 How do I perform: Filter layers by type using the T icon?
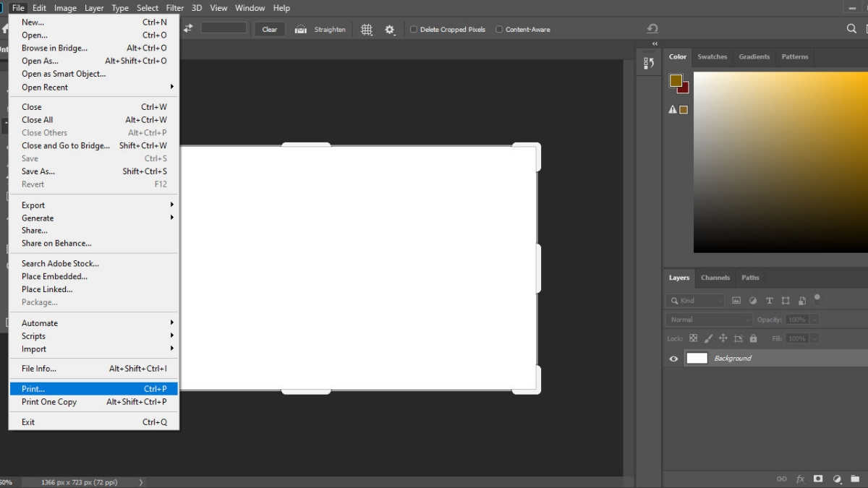tap(769, 300)
